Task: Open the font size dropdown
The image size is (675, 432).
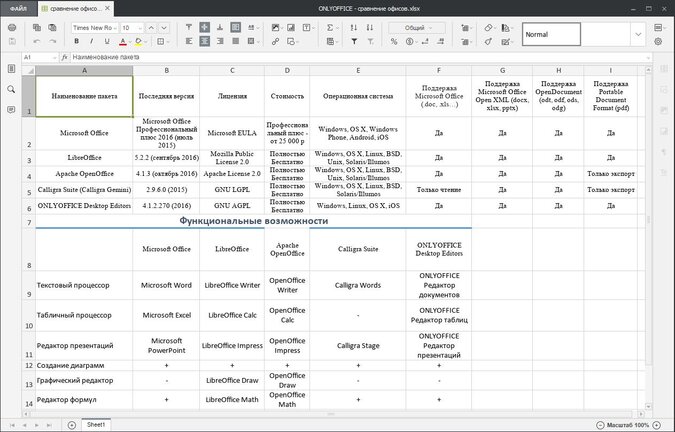Action: coord(139,27)
